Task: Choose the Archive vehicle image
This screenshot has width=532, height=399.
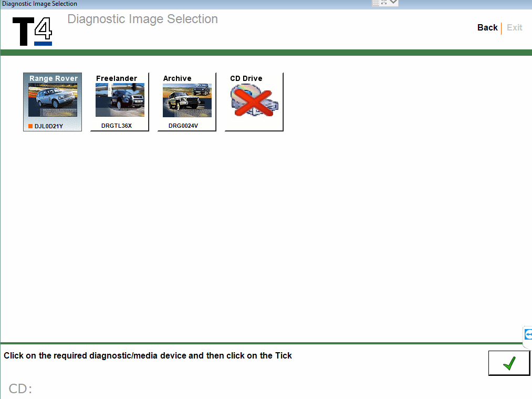Action: click(187, 101)
